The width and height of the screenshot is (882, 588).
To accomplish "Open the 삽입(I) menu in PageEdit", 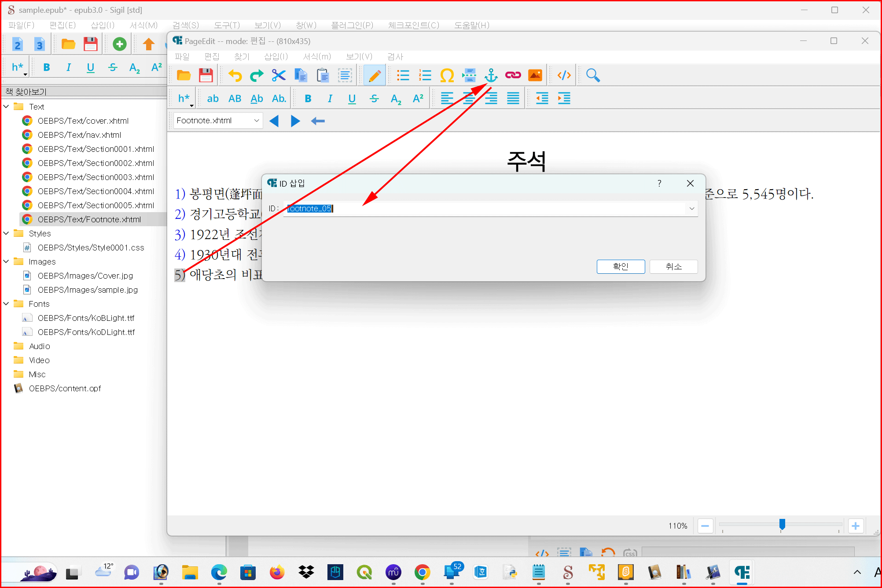I will coord(276,56).
